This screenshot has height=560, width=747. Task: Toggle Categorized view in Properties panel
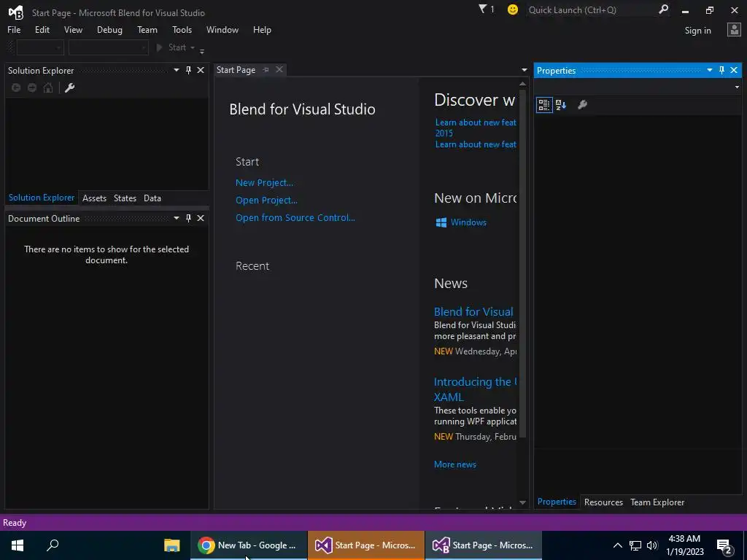(544, 105)
